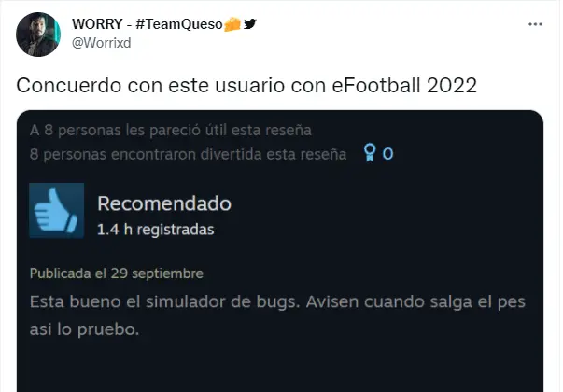Click the line '8 personas encontraron divertida esta reseña'
This screenshot has width=563, height=392.
(x=189, y=155)
